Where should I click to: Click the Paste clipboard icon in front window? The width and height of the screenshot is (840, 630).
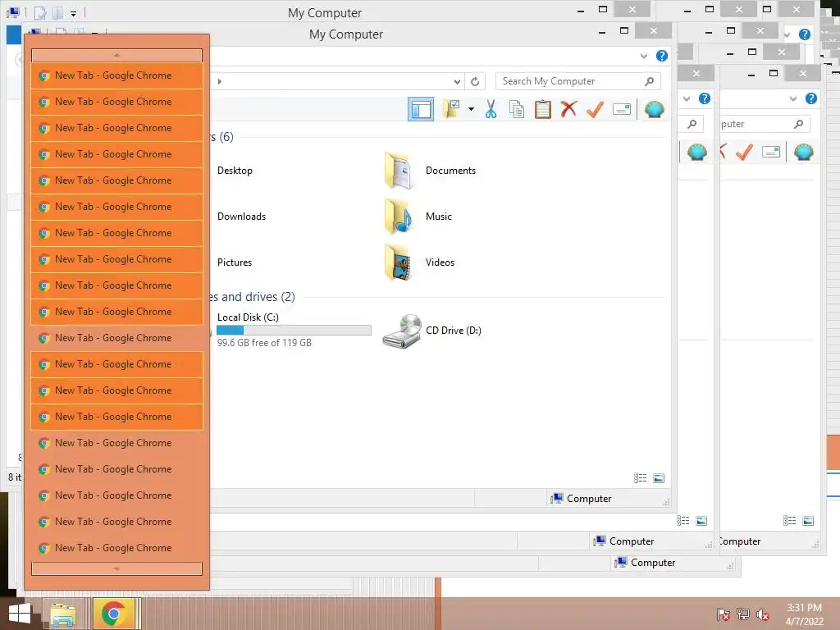[x=543, y=109]
